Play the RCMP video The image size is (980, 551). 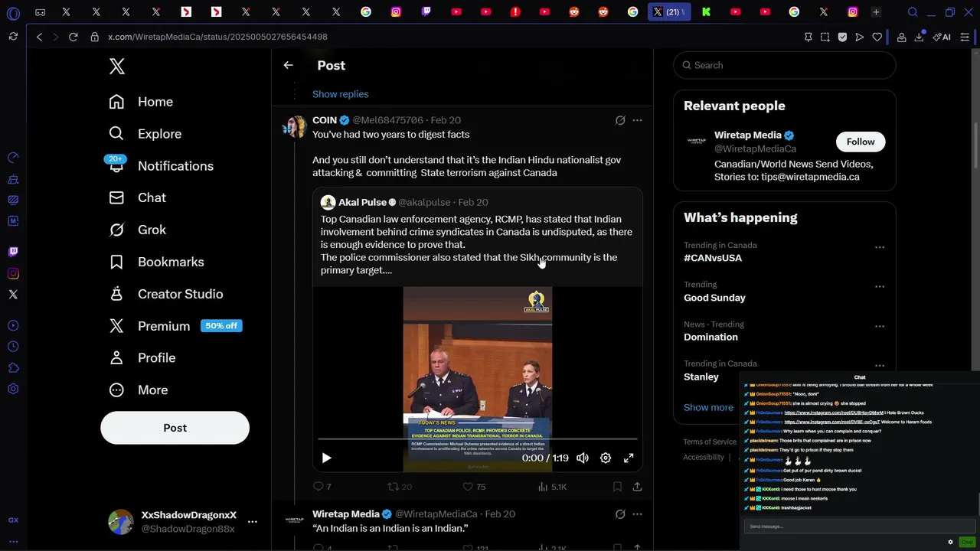(326, 458)
